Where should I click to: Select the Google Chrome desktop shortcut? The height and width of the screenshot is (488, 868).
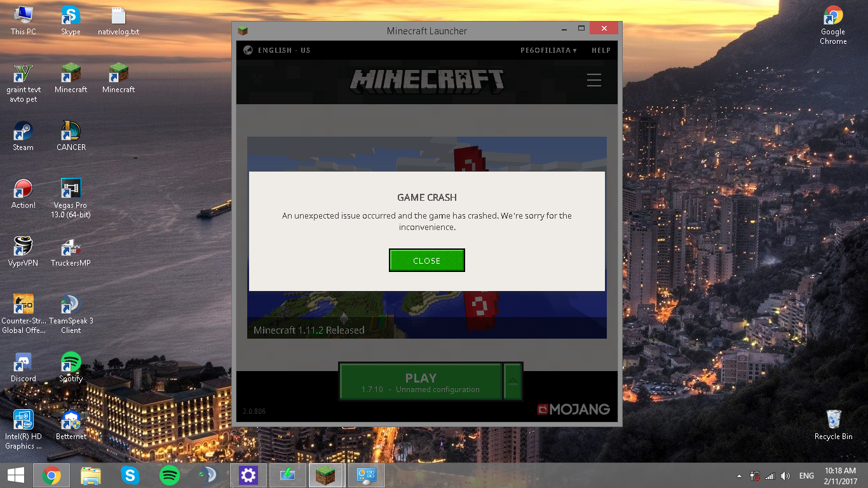pyautogui.click(x=833, y=25)
